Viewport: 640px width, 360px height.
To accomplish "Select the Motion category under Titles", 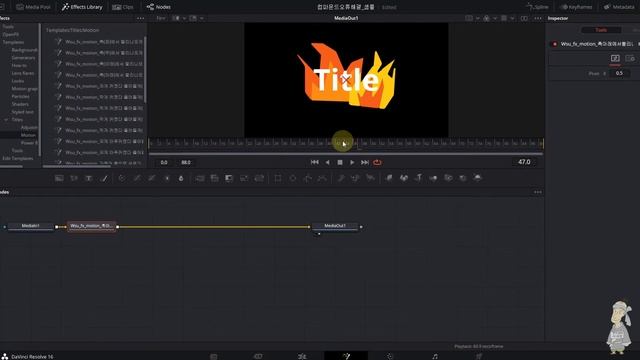I will (x=28, y=135).
